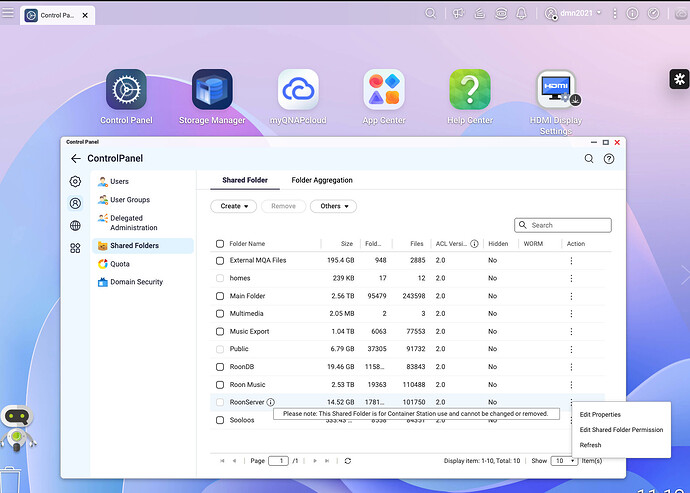Click the folder Search field
Image resolution: width=690 pixels, height=493 pixels.
point(563,225)
